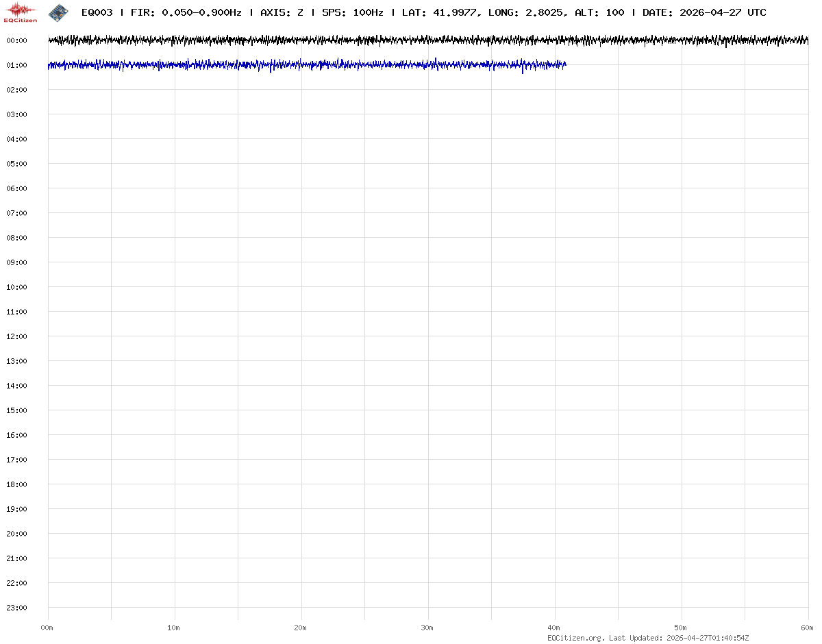The width and height of the screenshot is (822, 644).
Task: Click the end of the blue trace
Action: pyautogui.click(x=564, y=64)
